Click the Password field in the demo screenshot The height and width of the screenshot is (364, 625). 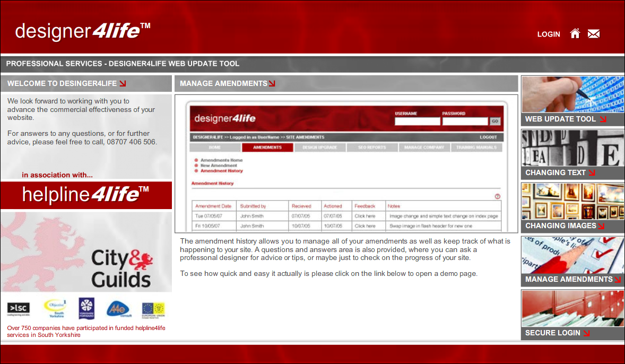pyautogui.click(x=465, y=121)
